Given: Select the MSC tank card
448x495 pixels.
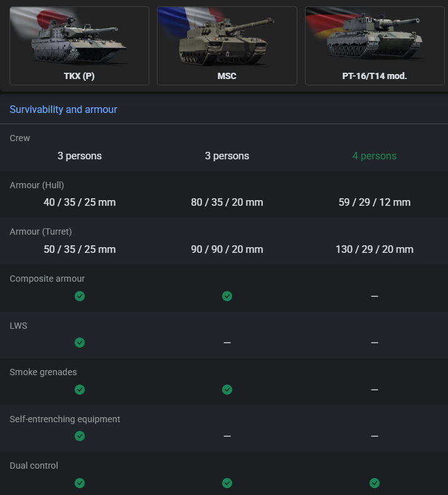Looking at the screenshot, I should click(227, 46).
